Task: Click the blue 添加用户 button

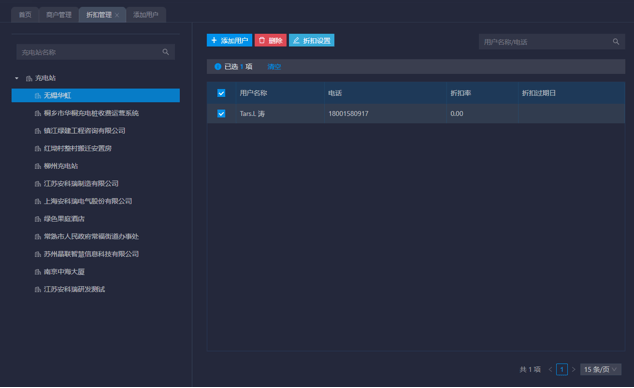Action: (229, 40)
